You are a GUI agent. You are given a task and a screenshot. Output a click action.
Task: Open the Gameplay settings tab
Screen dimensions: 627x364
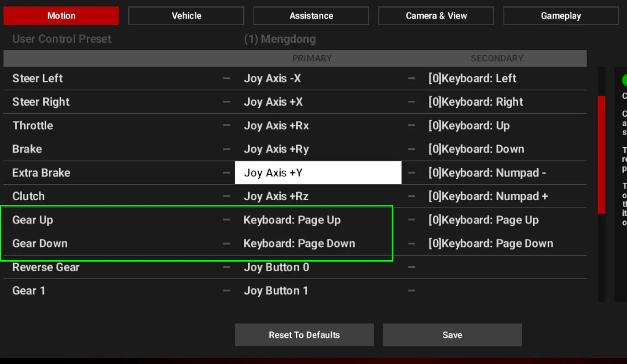coord(561,16)
